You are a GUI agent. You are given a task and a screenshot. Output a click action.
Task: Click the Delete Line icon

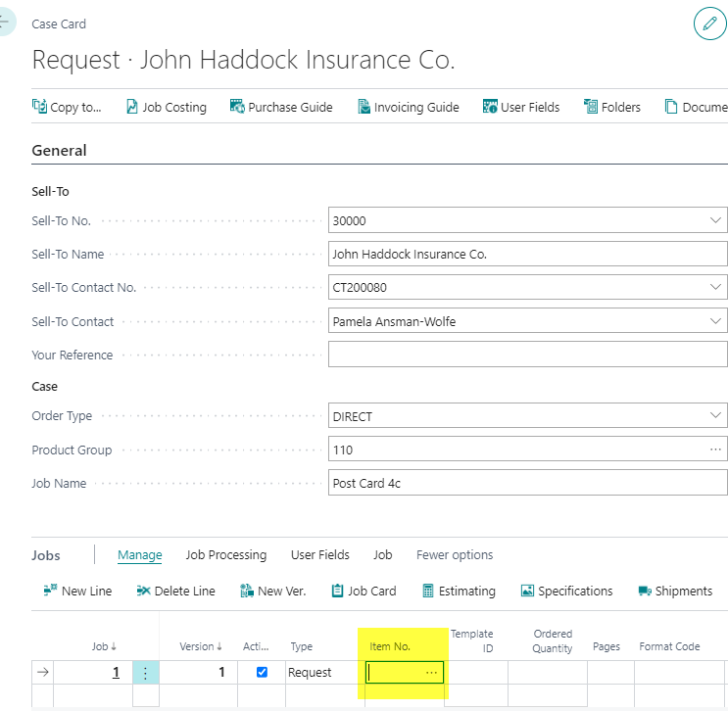(x=143, y=591)
